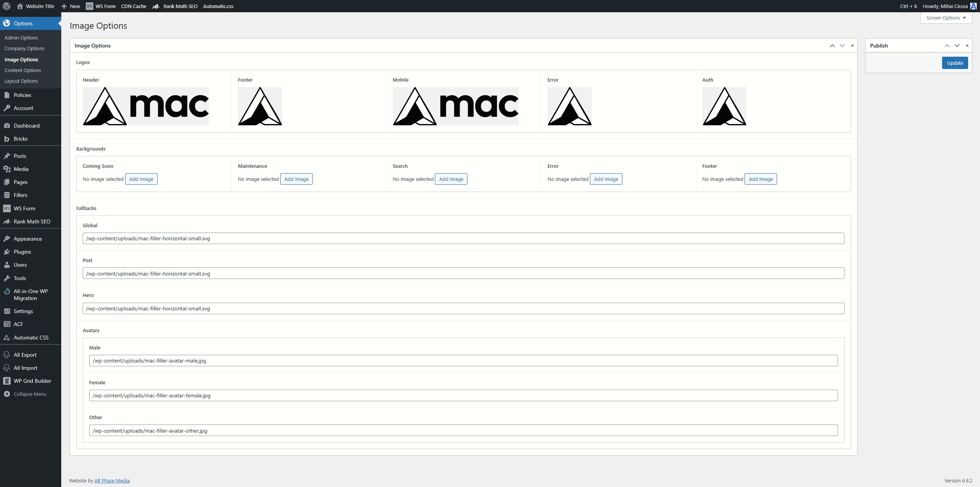Open Company Options submenu item
This screenshot has width=980, height=487.
(24, 48)
